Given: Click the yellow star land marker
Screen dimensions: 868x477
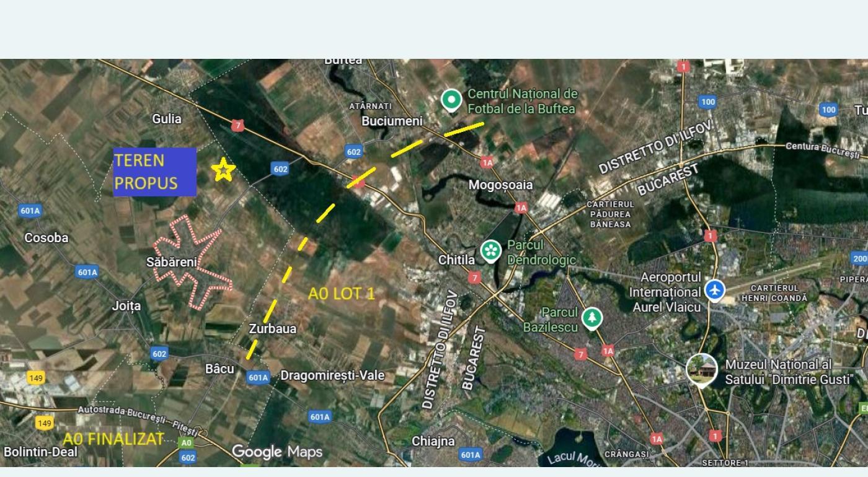Looking at the screenshot, I should (223, 170).
